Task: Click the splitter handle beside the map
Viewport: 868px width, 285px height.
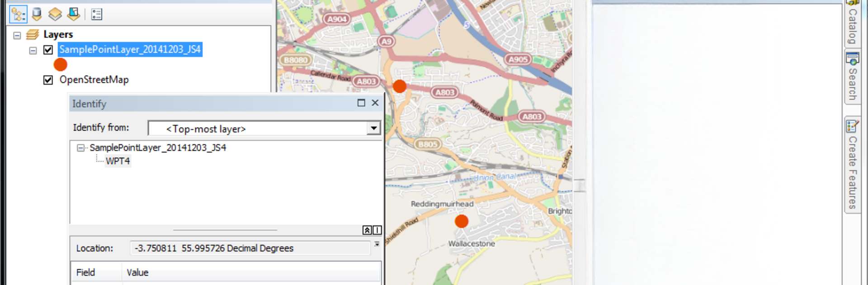Action: (x=579, y=185)
